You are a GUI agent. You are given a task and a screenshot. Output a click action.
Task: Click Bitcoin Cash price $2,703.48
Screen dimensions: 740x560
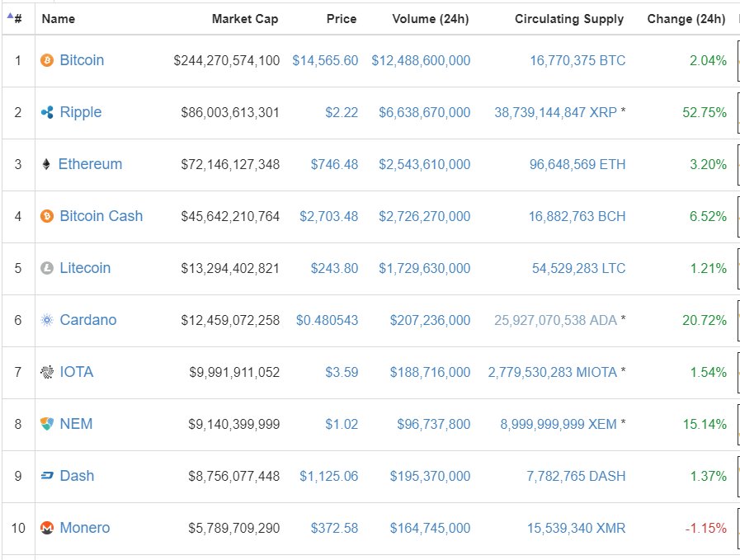tap(329, 216)
